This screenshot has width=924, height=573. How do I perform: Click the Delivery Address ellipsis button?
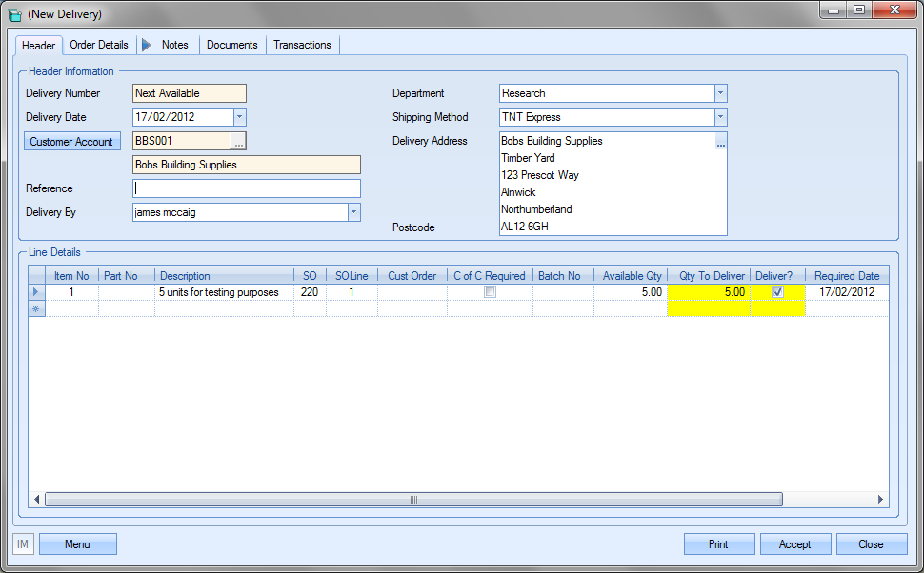[721, 142]
